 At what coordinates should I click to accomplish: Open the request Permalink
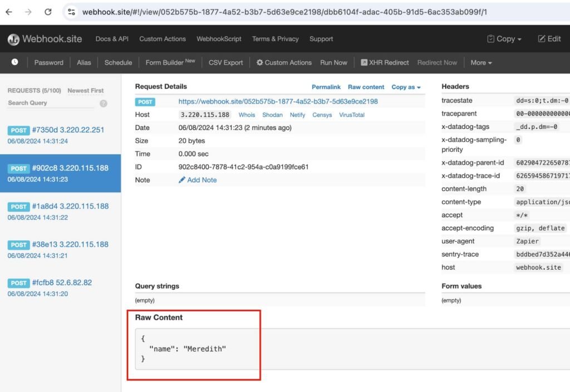(x=326, y=87)
